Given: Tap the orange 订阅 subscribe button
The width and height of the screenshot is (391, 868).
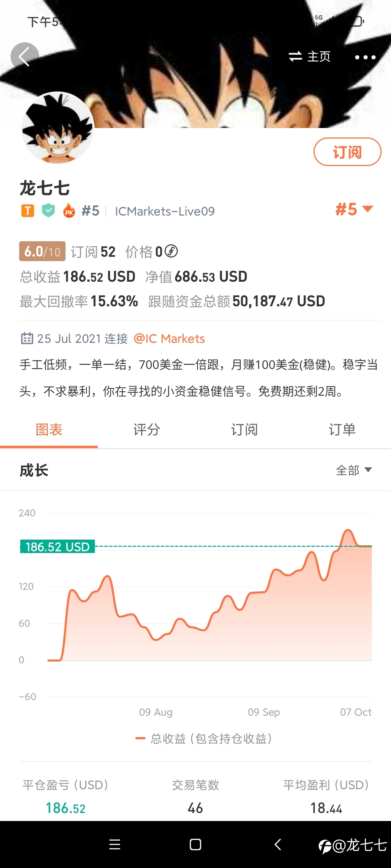Looking at the screenshot, I should click(x=347, y=152).
